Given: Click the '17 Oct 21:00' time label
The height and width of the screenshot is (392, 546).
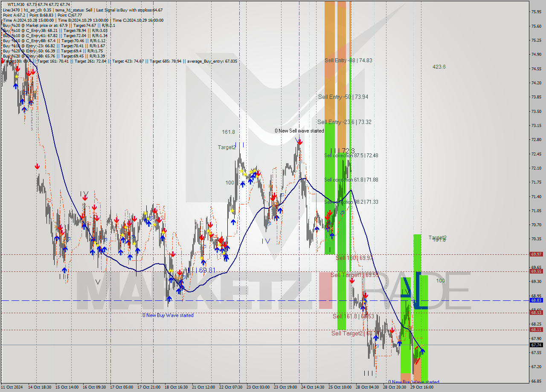Looking at the screenshot, I should 149,387.
